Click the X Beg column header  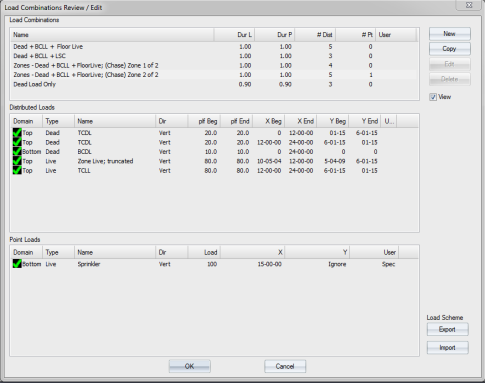(x=268, y=121)
